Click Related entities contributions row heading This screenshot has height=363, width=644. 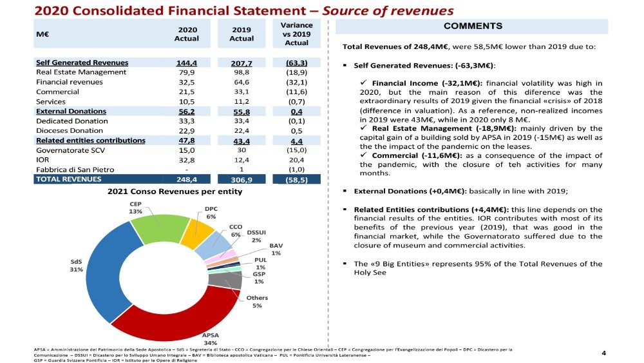[90, 140]
